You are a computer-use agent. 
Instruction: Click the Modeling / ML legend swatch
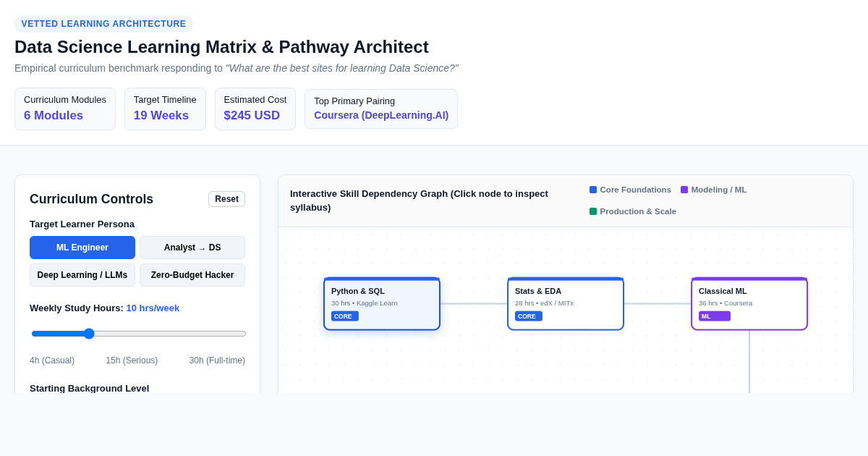click(684, 190)
